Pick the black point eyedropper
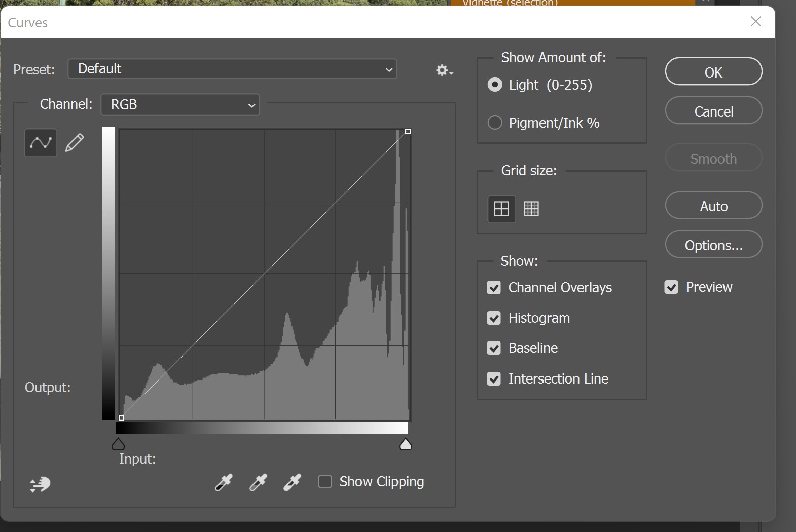The width and height of the screenshot is (796, 532). point(224,482)
